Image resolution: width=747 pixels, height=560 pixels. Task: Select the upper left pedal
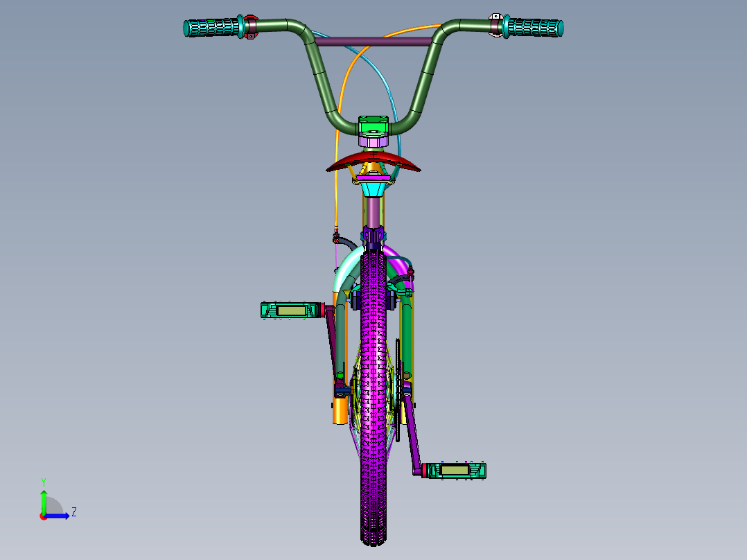tap(292, 310)
